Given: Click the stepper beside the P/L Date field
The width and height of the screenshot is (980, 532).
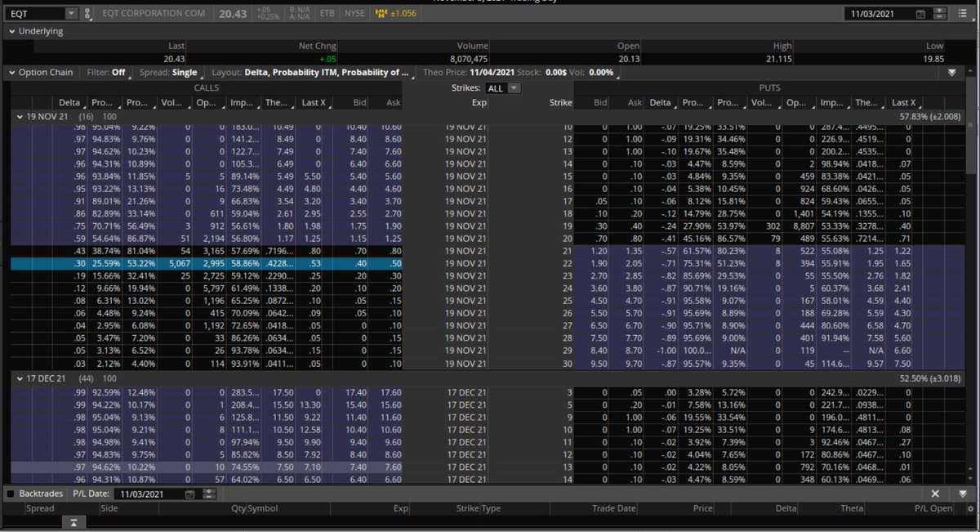Looking at the screenshot, I should coord(208,494).
